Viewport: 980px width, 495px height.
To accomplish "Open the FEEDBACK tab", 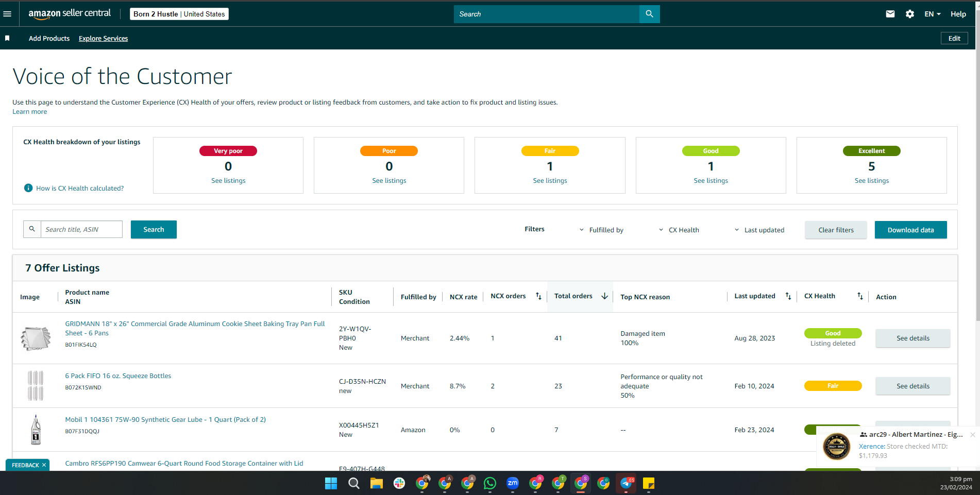I will [25, 465].
